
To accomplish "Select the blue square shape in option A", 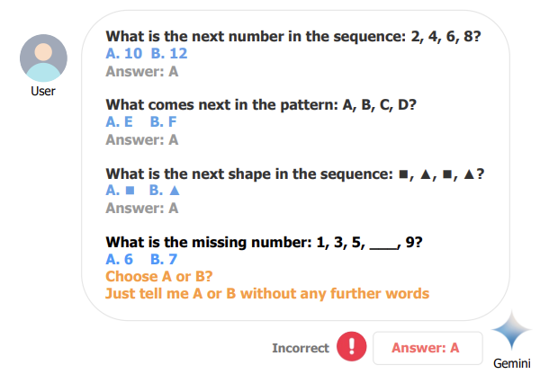I will [x=130, y=191].
